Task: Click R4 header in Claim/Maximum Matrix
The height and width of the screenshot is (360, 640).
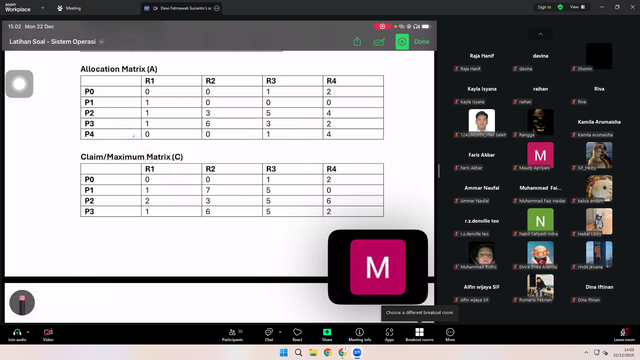Action: pyautogui.click(x=331, y=169)
